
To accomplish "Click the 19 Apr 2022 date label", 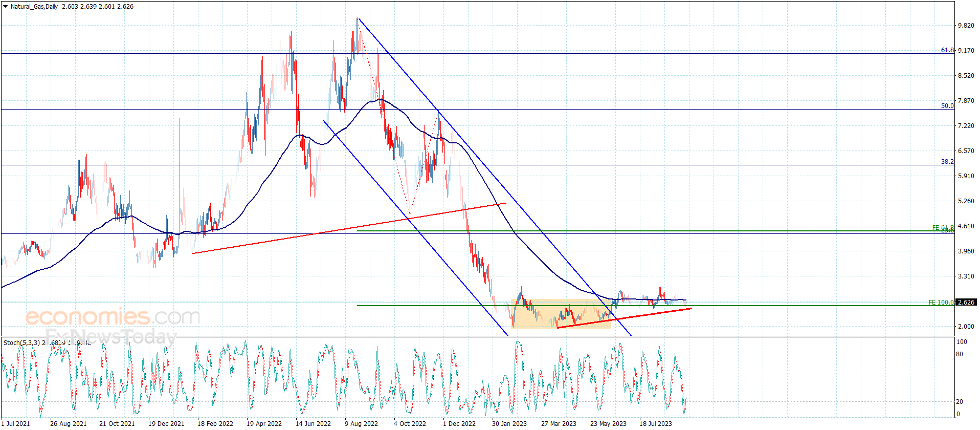I will coord(264,423).
